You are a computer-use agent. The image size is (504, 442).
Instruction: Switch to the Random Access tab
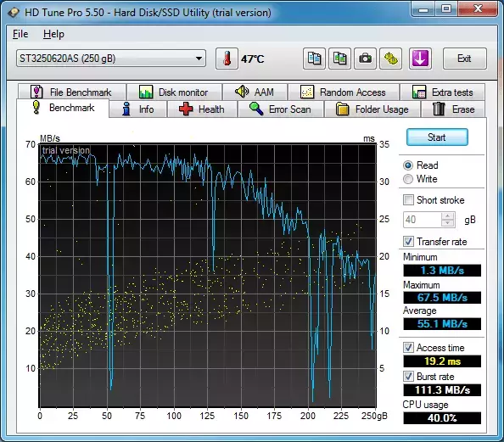[x=344, y=92]
